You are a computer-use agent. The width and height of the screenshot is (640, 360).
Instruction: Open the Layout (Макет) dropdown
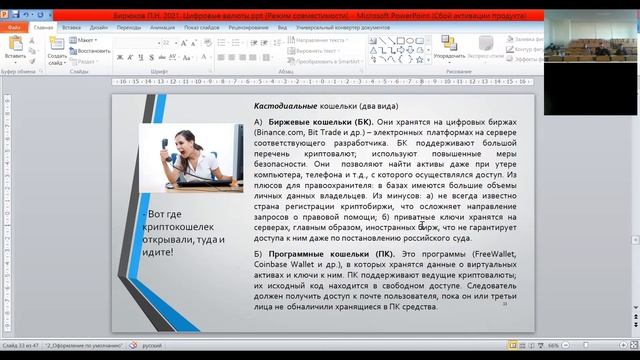coord(84,40)
